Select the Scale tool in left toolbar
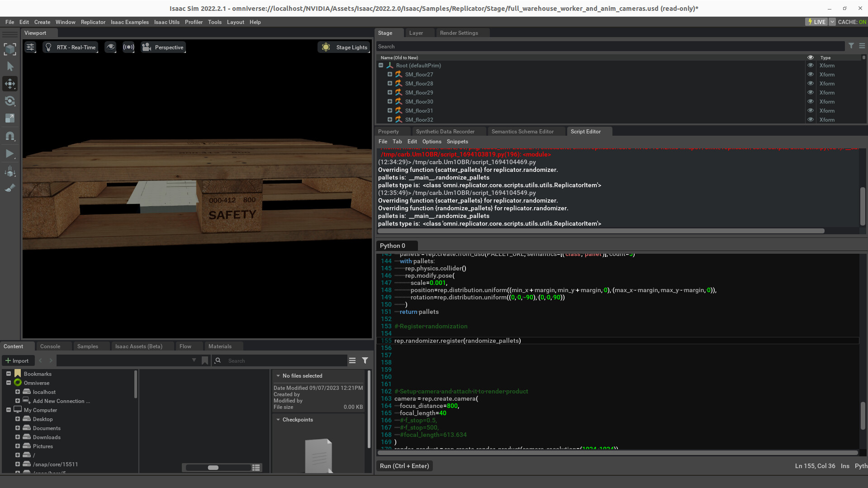Screen dimensions: 868x488 [x=10, y=118]
